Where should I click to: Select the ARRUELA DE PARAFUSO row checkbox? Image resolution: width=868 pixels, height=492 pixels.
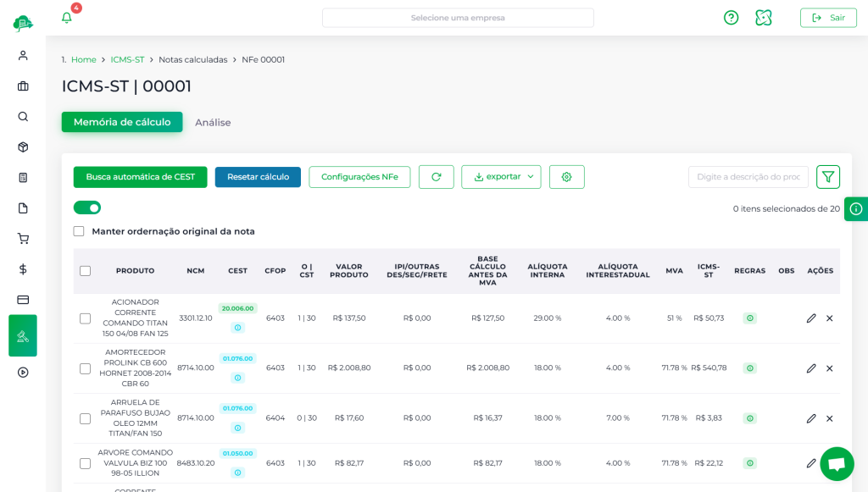pos(86,418)
